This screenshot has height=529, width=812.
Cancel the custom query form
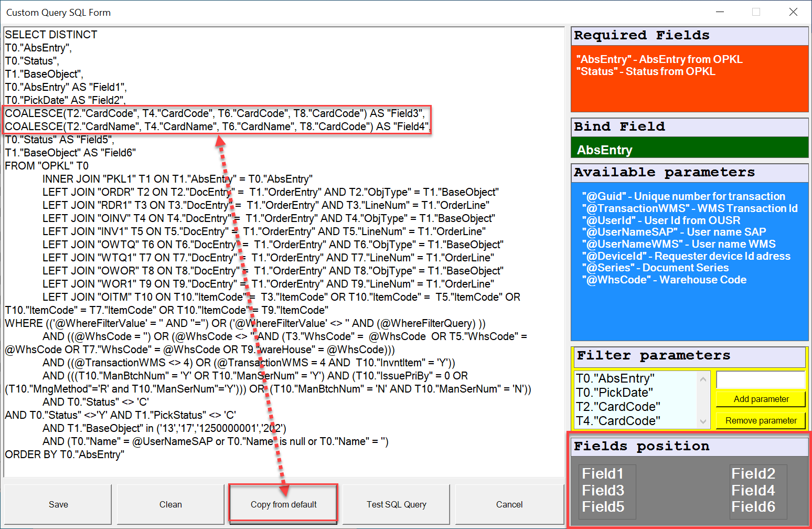tap(509, 504)
